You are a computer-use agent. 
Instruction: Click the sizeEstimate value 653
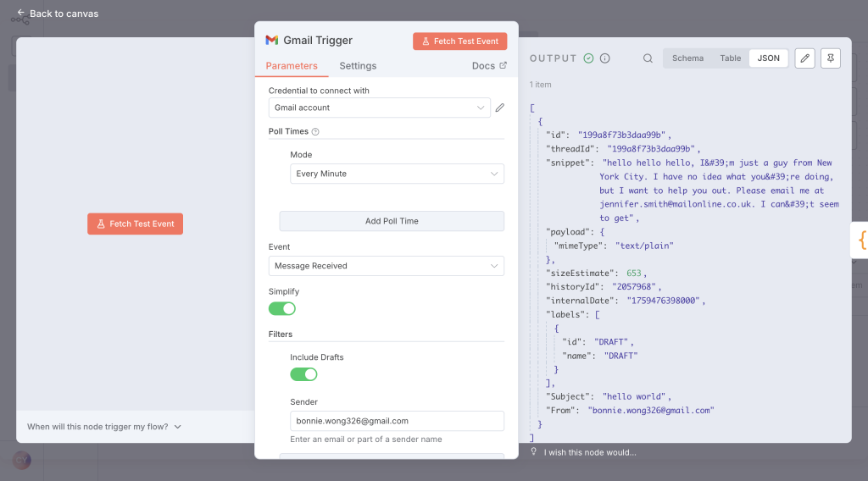pos(634,274)
